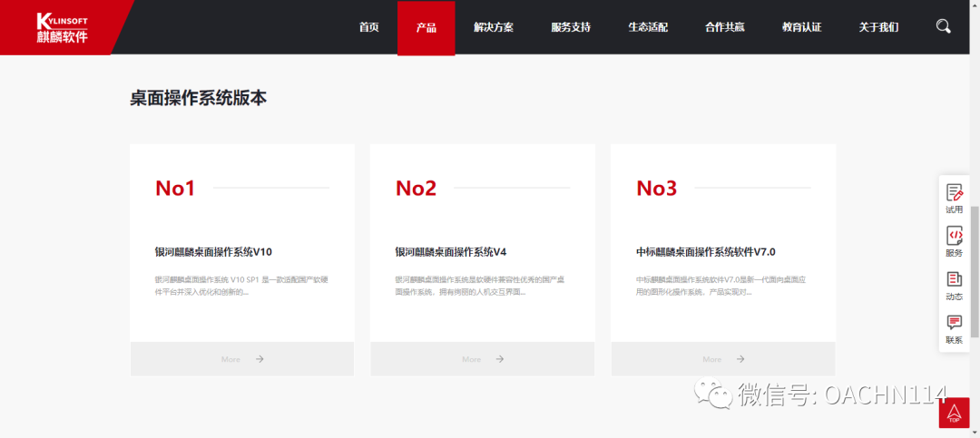
Task: Click More text in the No3 card
Action: point(712,359)
